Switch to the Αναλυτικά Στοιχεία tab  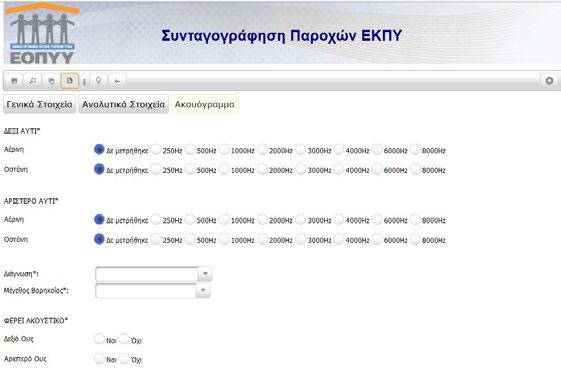coord(123,104)
